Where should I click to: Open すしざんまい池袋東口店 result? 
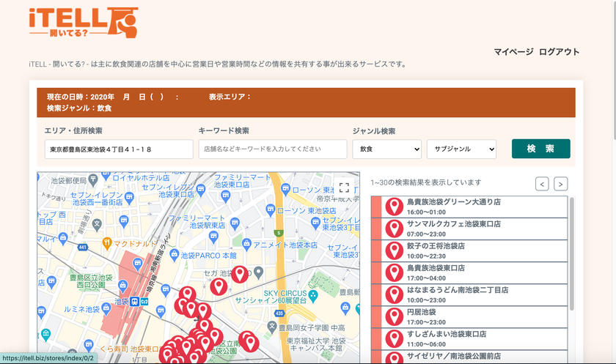pyautogui.click(x=469, y=338)
